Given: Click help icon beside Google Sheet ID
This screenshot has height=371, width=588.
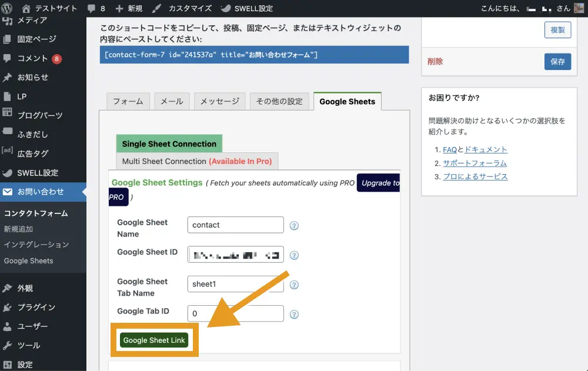Looking at the screenshot, I should click(295, 255).
